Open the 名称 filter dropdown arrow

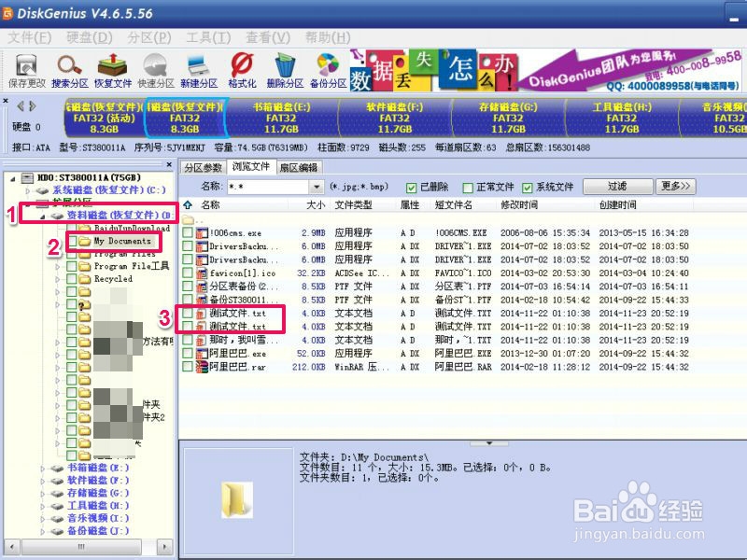(316, 187)
